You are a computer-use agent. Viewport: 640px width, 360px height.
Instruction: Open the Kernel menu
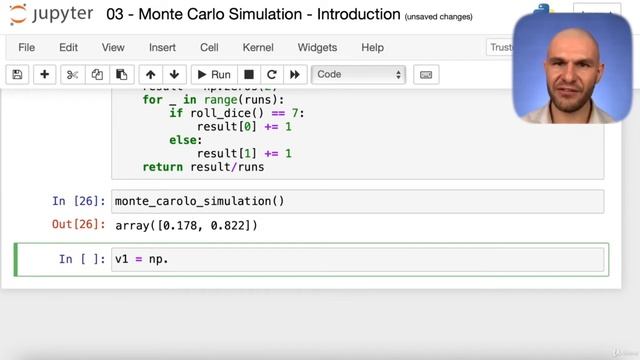[x=258, y=48]
